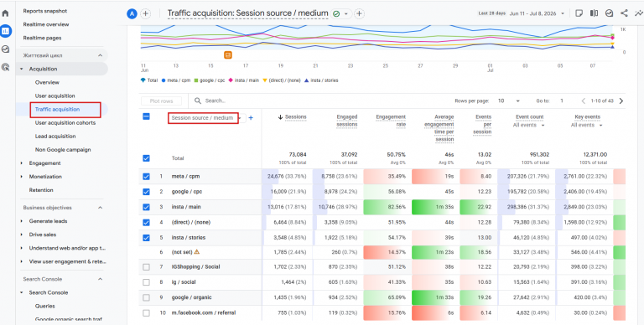Open the green check status dropdown by the title
This screenshot has width=644, height=325.
pyautogui.click(x=341, y=13)
